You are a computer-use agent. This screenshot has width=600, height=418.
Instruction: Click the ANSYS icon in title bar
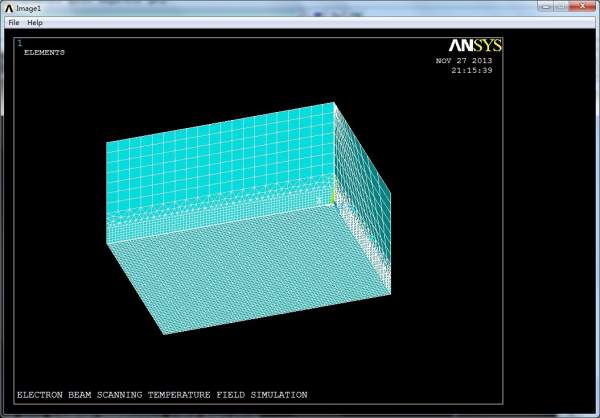pos(10,8)
